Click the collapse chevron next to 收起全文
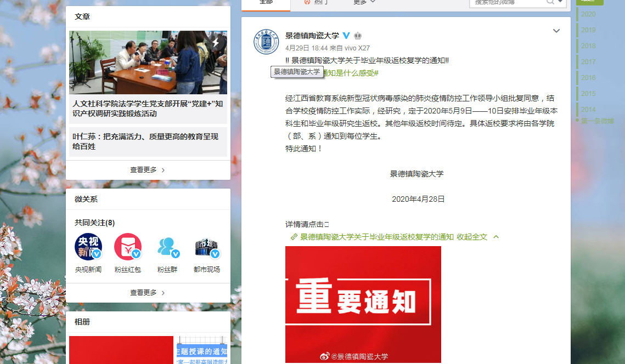This screenshot has width=625, height=364. tap(496, 237)
